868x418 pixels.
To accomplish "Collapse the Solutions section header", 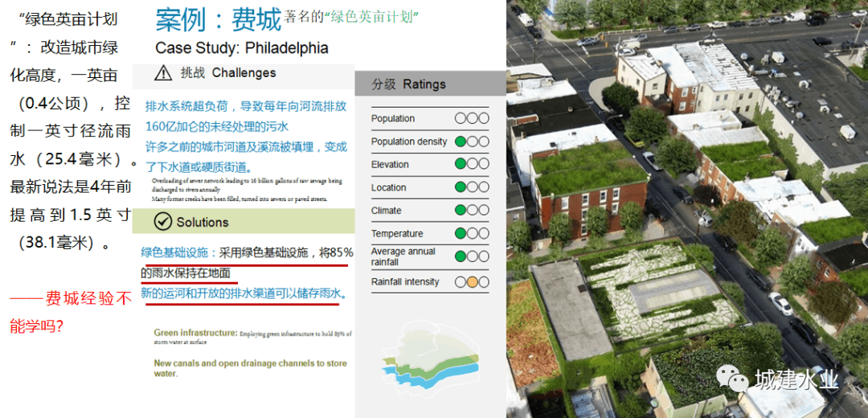I will click(x=243, y=222).
